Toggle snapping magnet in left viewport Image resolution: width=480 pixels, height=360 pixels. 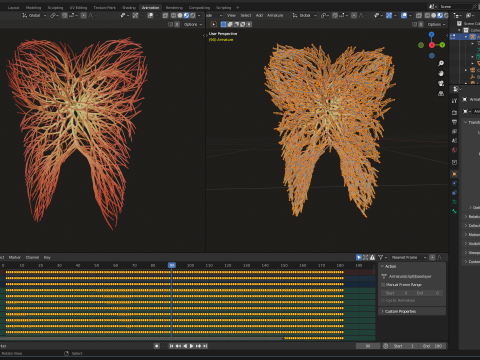click(64, 15)
